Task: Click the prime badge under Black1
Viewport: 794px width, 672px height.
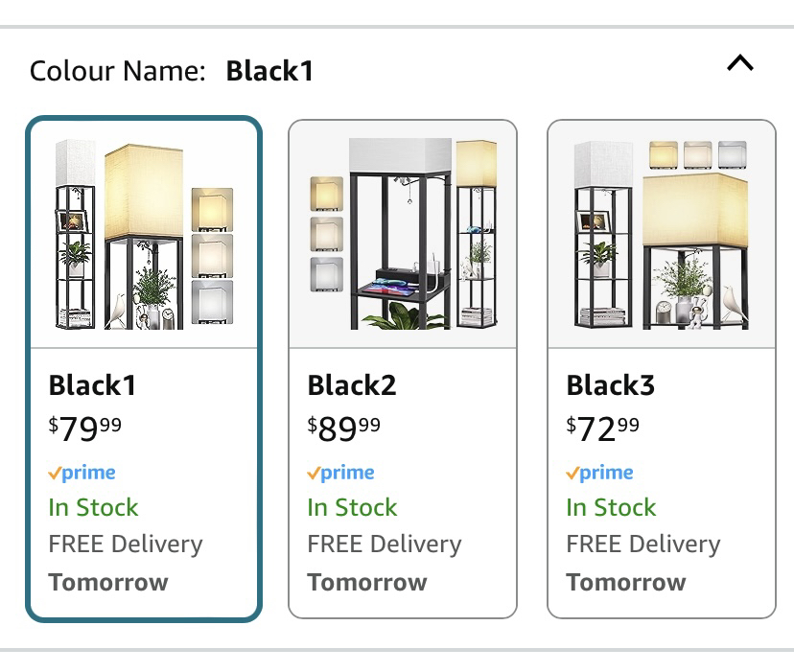Action: pos(82,473)
